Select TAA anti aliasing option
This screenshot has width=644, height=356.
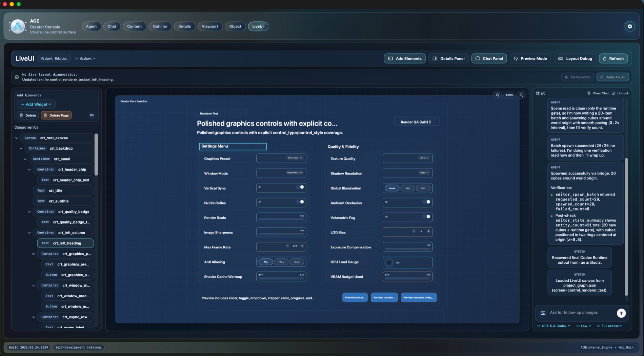click(x=266, y=262)
